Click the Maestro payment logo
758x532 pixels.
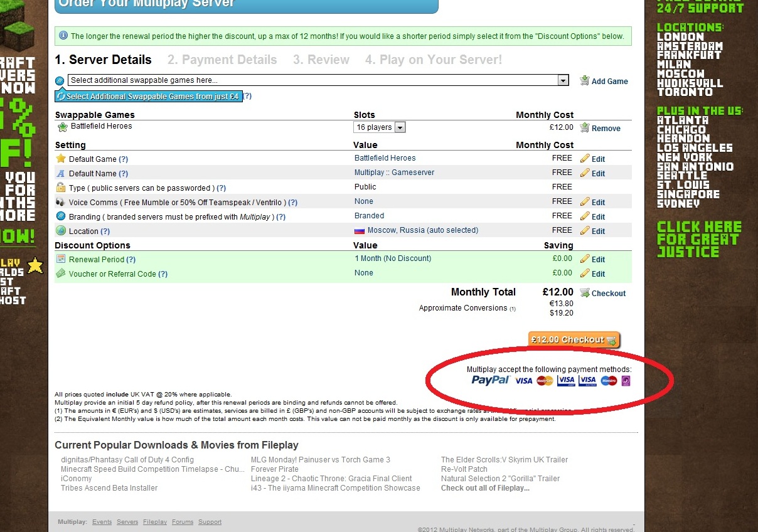tap(609, 380)
